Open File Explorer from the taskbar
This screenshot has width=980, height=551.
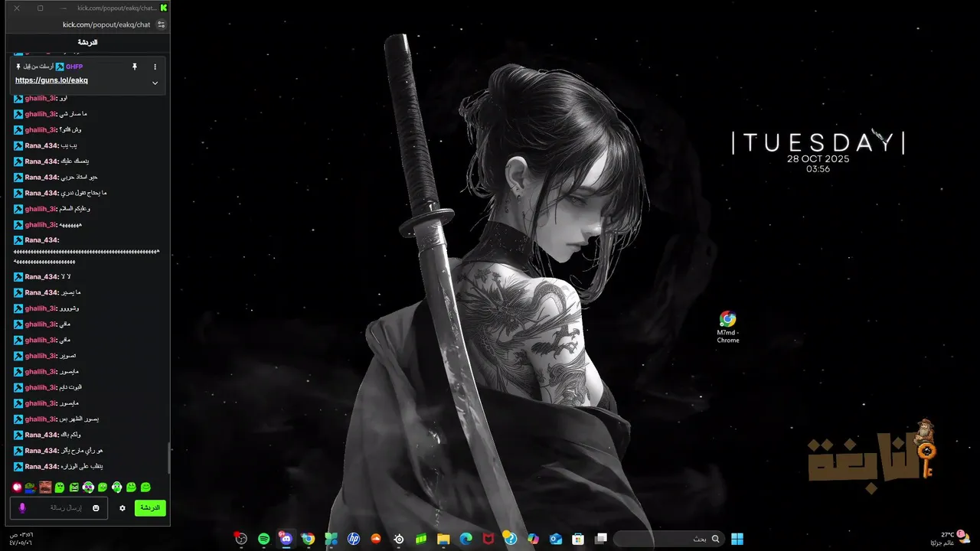coord(443,539)
